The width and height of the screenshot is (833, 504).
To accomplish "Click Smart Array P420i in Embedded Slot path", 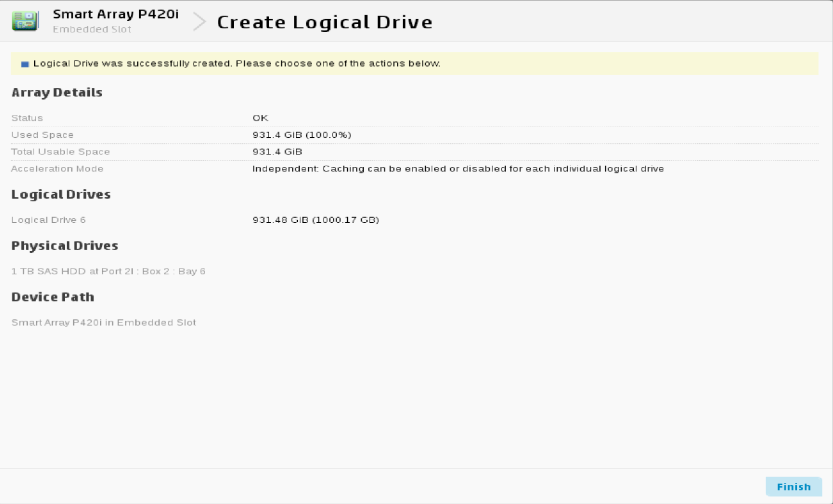I will click(103, 323).
